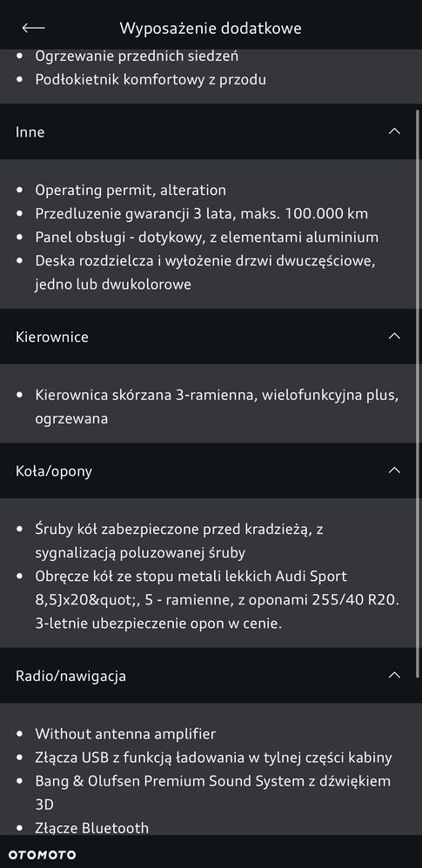This screenshot has height=868, width=422.
Task: Collapse the Radio/nawigacja section chevron
Action: point(394,675)
